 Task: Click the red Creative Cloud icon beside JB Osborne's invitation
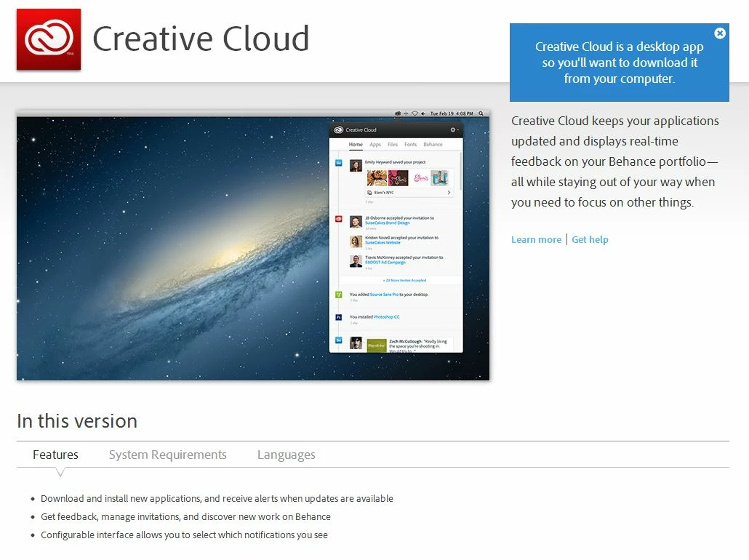click(339, 219)
